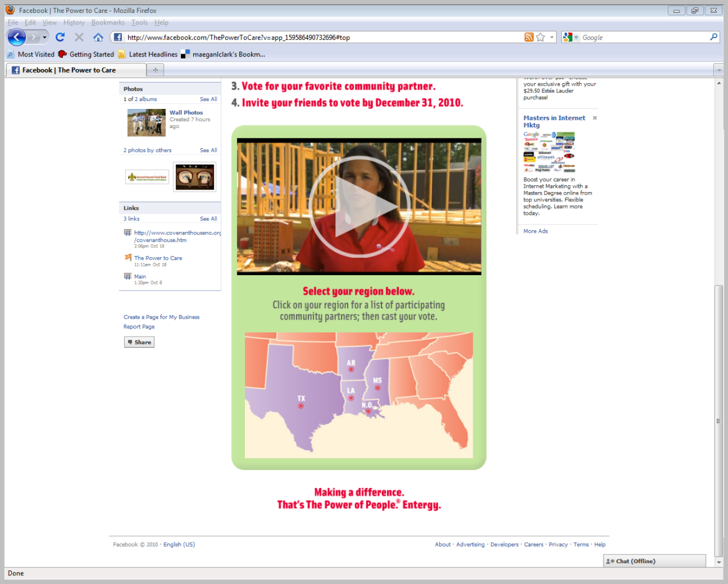Click See All in the Links section

209,218
